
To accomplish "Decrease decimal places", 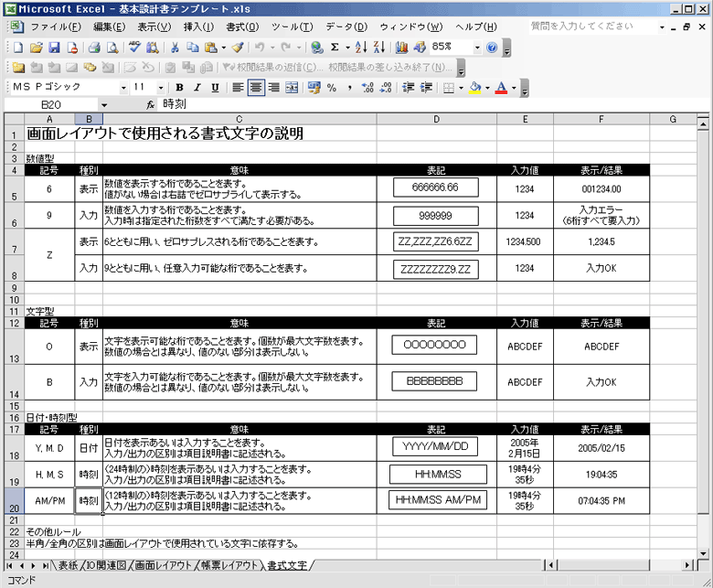I will [x=386, y=87].
